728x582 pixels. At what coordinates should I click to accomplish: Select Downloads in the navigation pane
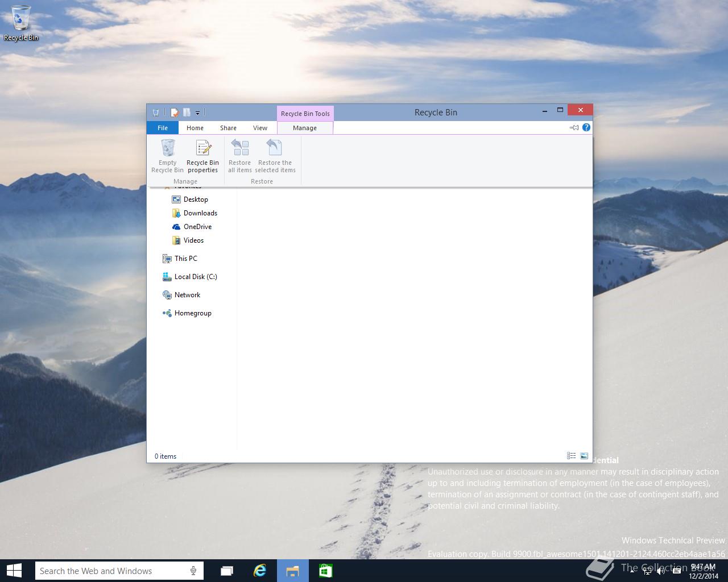200,213
